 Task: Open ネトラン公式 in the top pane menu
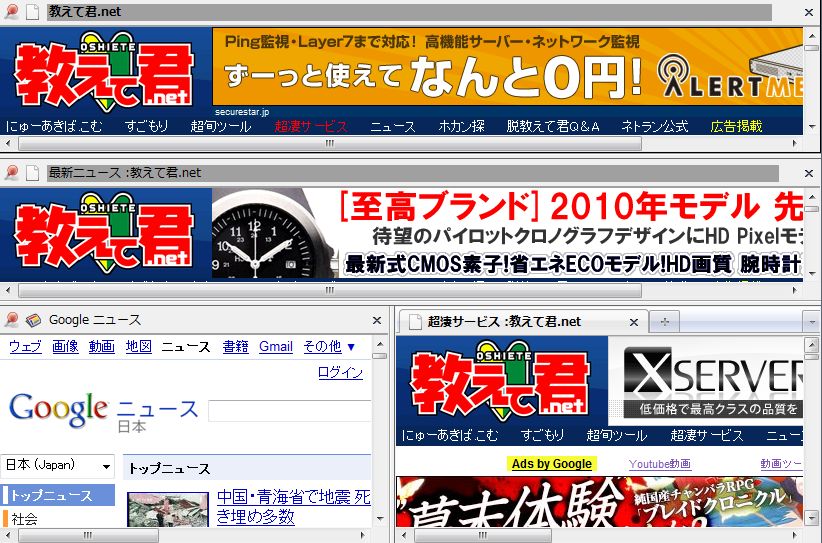point(654,126)
